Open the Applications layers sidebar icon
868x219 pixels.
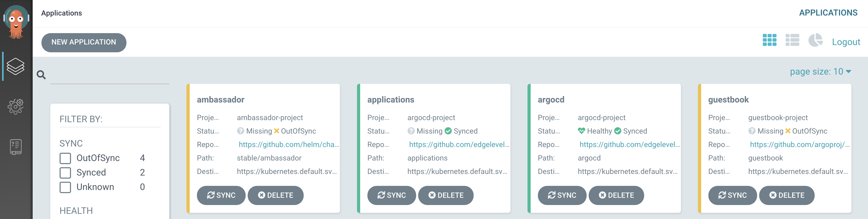click(16, 66)
